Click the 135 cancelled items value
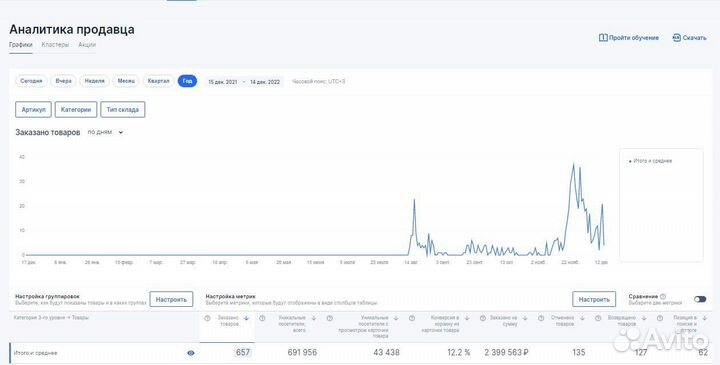Screen dimensions: 720x365 [579, 353]
